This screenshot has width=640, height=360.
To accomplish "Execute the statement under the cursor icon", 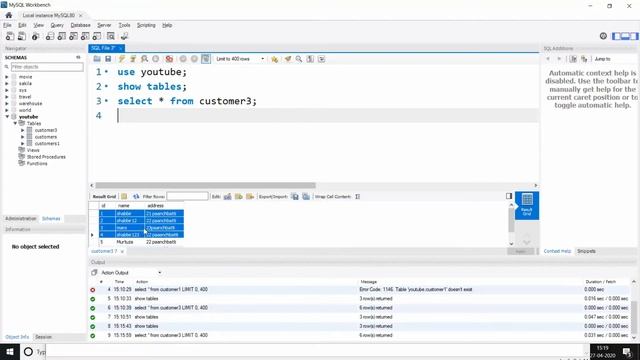I will (x=133, y=59).
